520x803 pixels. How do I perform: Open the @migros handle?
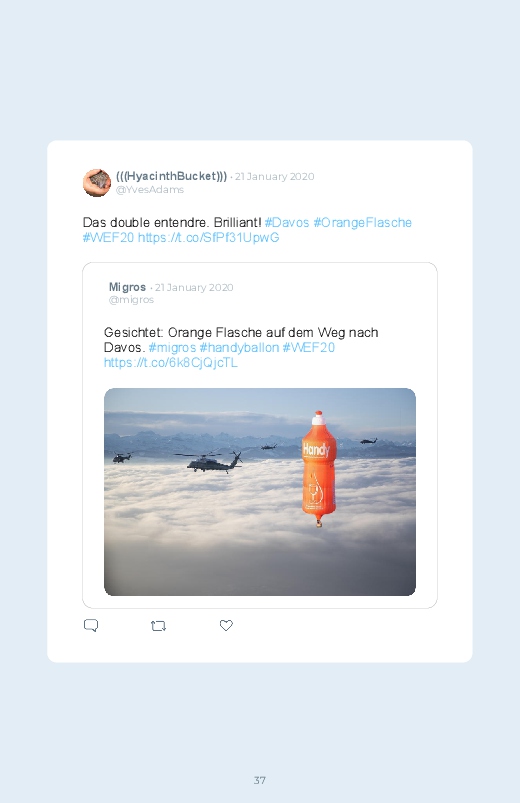point(131,300)
